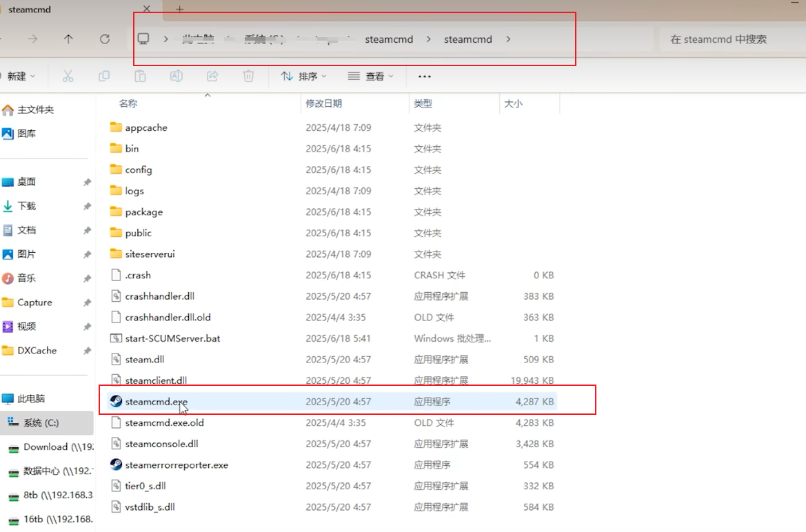Open the 8tb network drive
806x532 pixels.
click(x=50, y=495)
